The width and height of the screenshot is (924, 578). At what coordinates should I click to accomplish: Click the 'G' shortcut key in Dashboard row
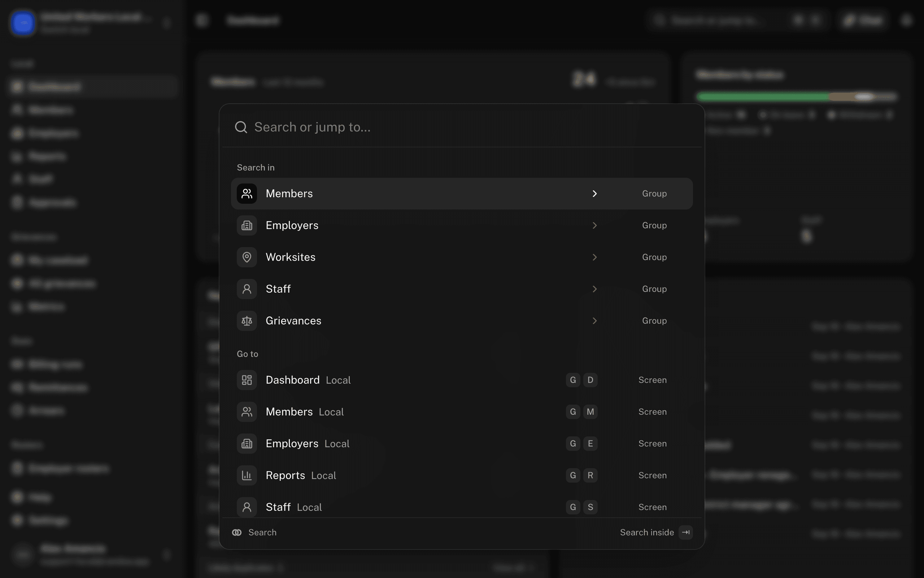(573, 380)
